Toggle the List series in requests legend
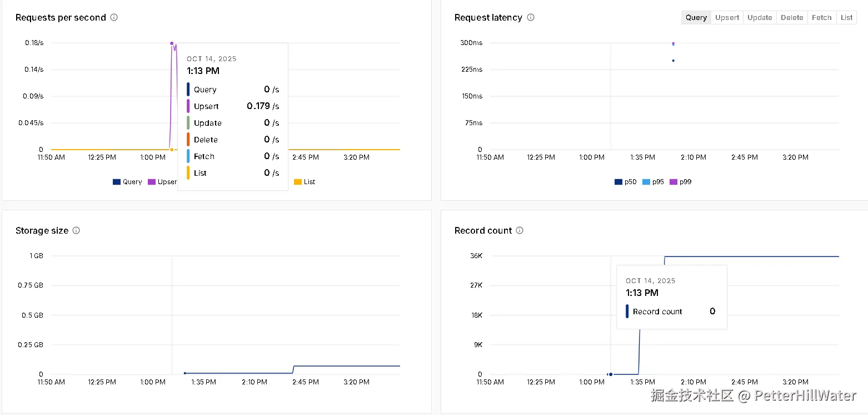 pos(305,182)
